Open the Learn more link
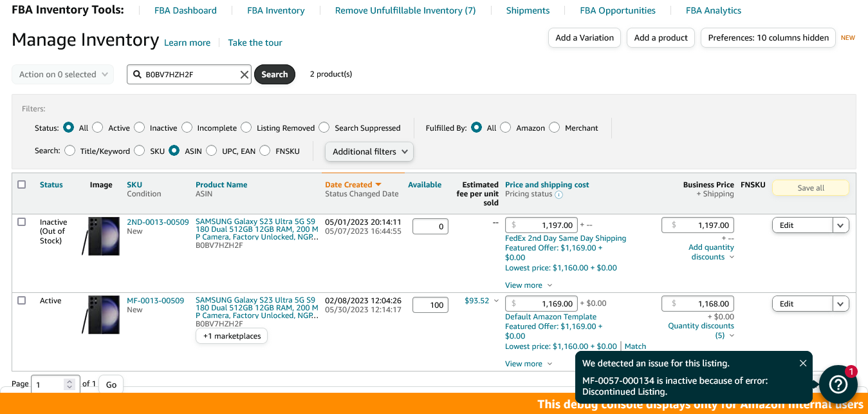 coord(187,42)
